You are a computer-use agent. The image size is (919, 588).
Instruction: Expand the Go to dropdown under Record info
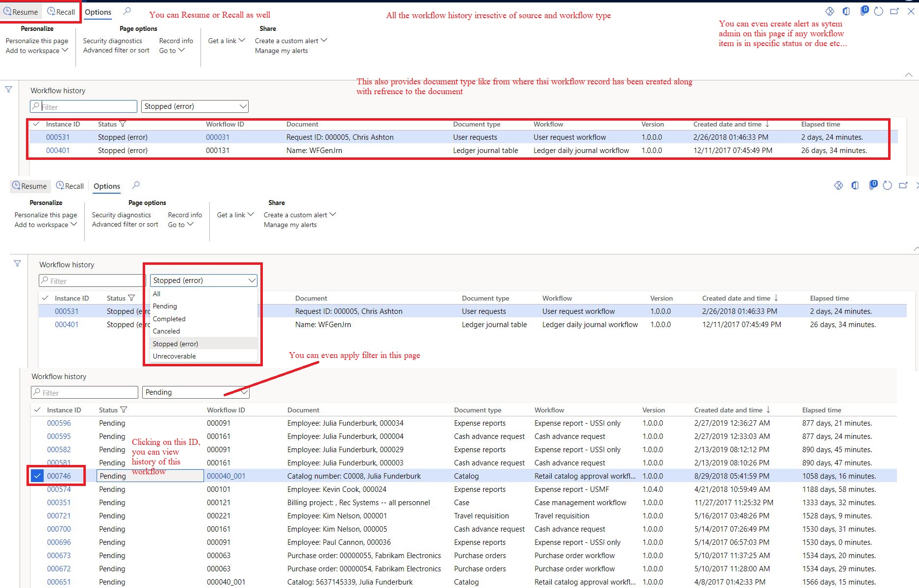pos(172,51)
